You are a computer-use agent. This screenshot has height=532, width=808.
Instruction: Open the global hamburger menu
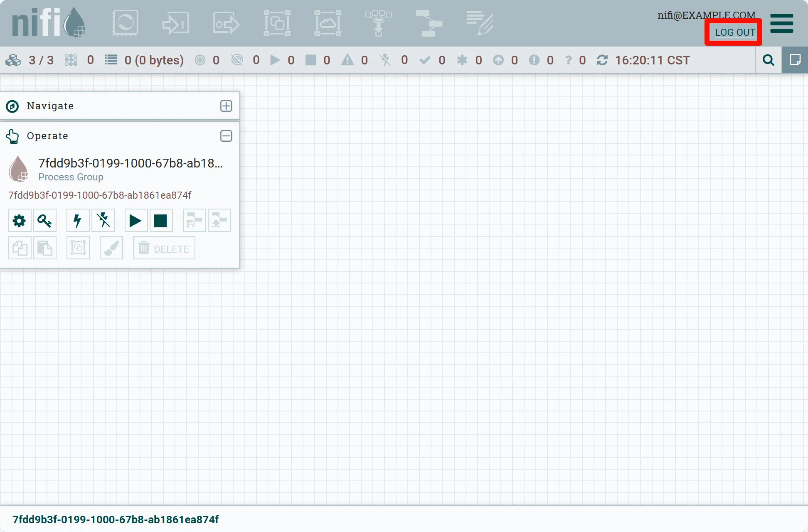(781, 23)
